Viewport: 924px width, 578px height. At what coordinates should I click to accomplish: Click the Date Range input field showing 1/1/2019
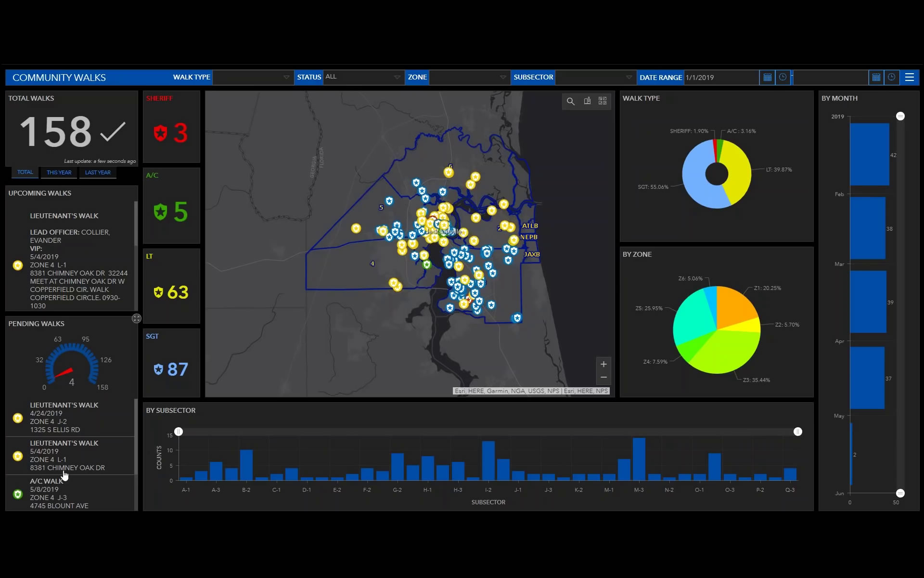721,77
